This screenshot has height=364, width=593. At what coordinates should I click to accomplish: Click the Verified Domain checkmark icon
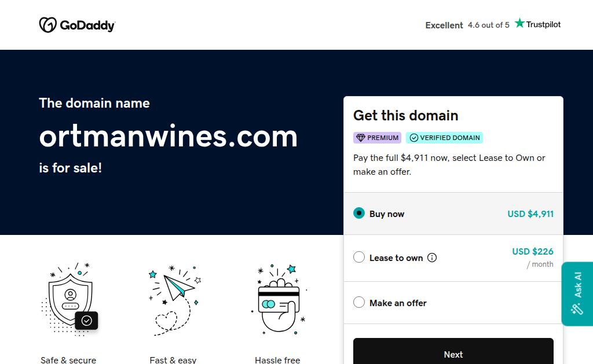tap(414, 138)
